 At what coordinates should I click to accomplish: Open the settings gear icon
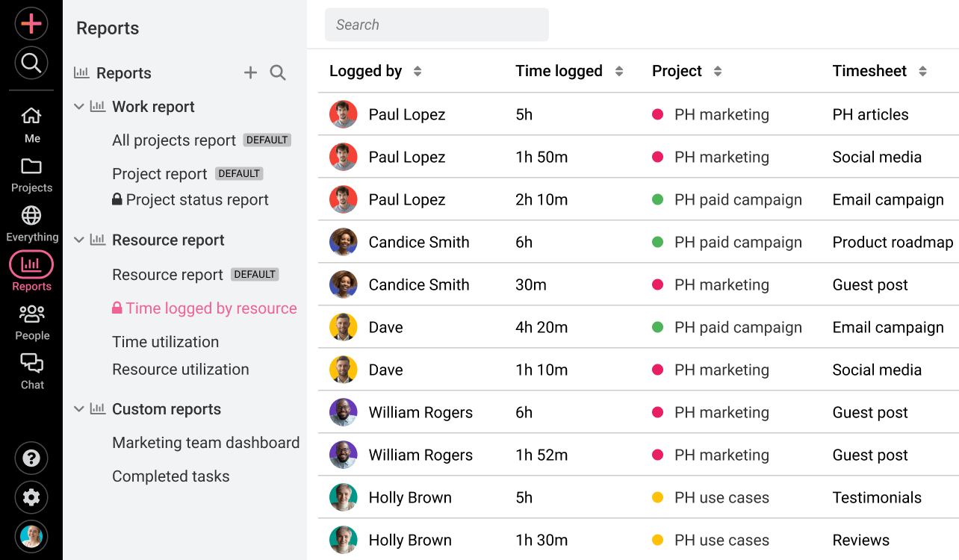coord(31,497)
